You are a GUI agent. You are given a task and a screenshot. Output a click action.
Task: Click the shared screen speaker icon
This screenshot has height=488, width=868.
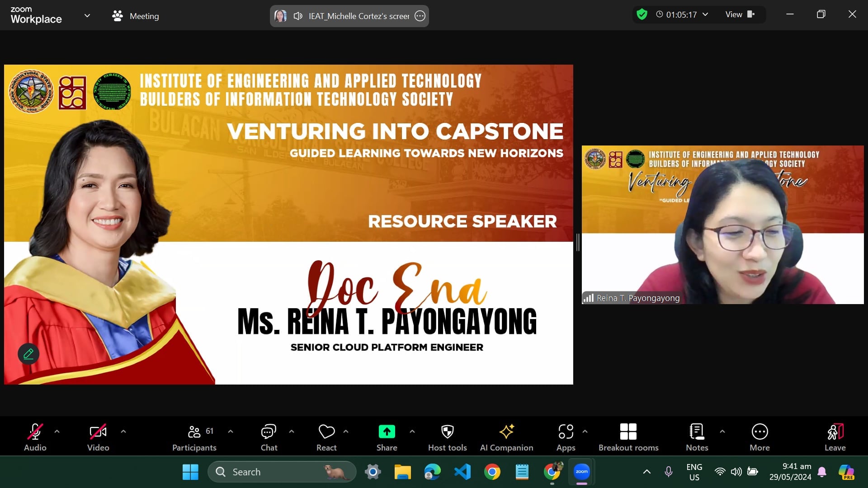click(298, 16)
